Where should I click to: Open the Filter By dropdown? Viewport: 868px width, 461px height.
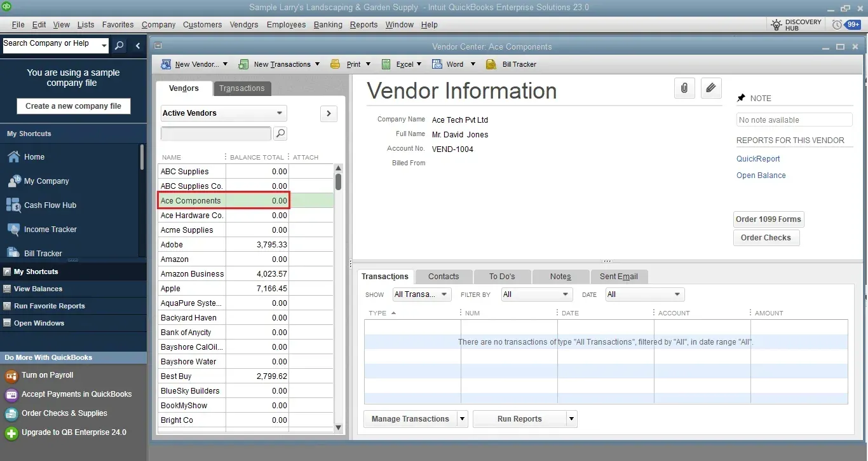(536, 294)
